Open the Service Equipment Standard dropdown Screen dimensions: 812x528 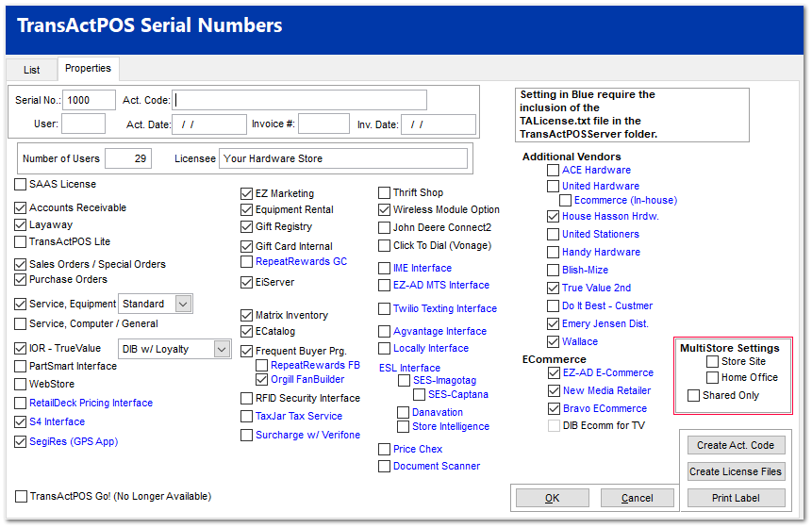(183, 304)
